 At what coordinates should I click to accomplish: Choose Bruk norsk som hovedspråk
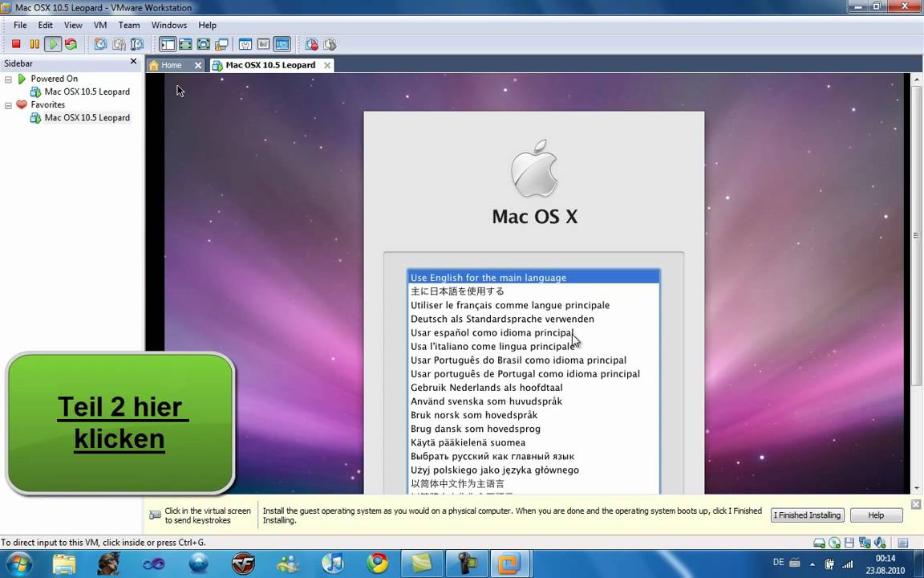533,414
